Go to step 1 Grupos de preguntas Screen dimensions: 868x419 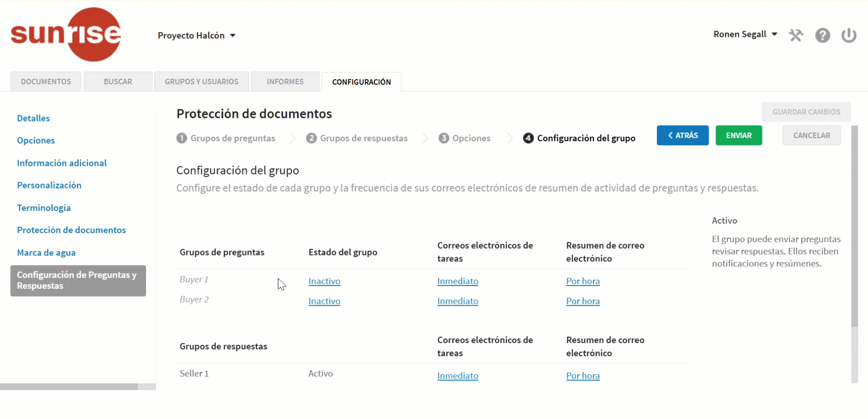coord(226,138)
